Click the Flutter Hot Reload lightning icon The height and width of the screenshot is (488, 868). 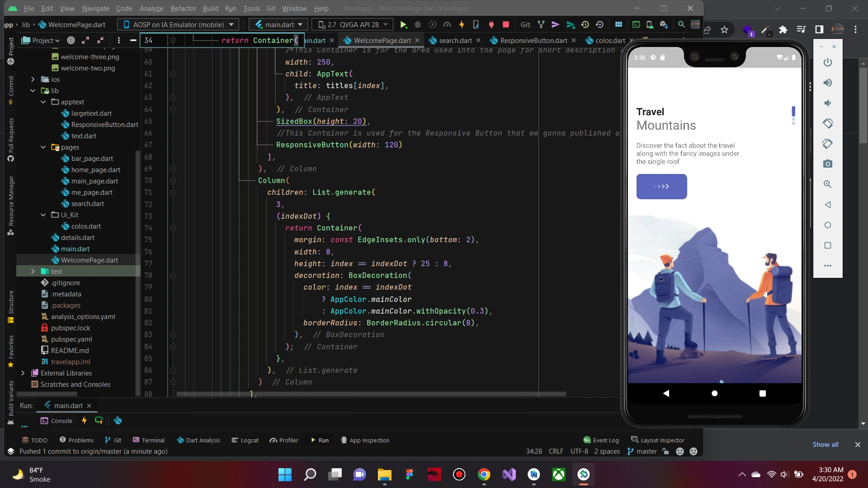462,24
